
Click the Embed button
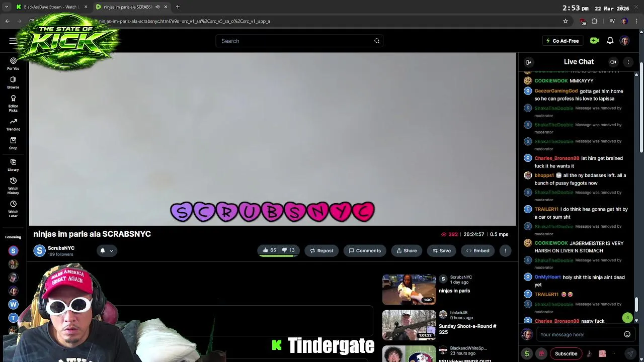(477, 250)
